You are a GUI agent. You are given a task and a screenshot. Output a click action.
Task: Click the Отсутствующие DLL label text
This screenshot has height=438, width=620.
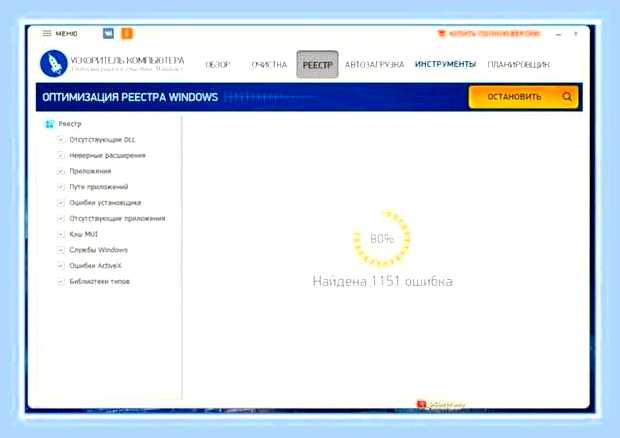point(102,140)
